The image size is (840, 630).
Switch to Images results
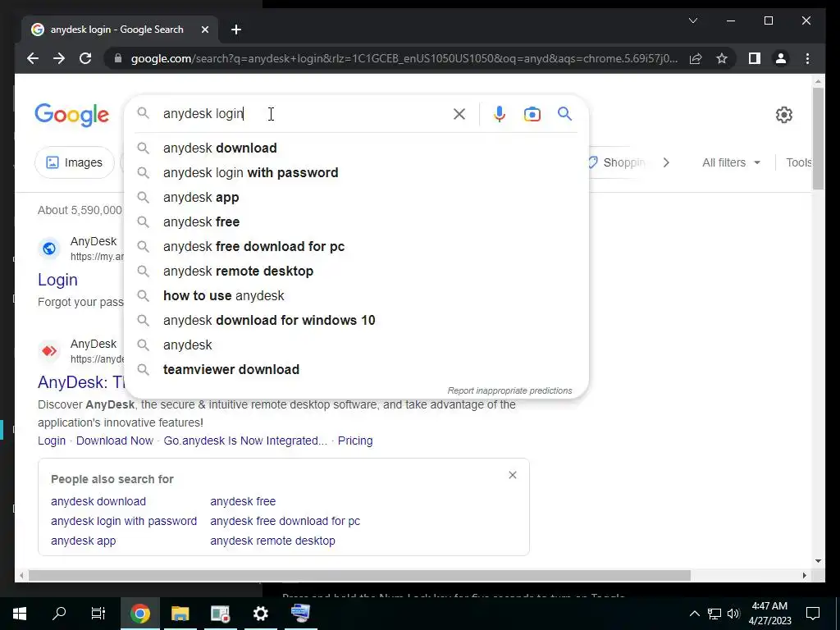(x=75, y=162)
